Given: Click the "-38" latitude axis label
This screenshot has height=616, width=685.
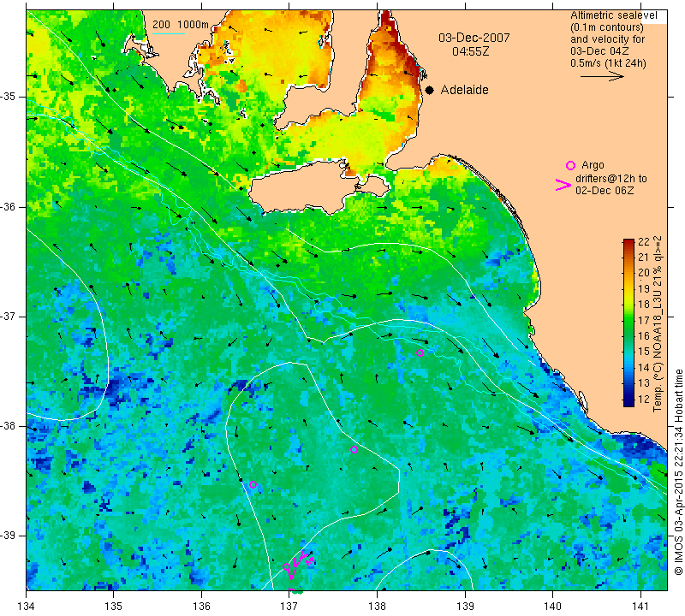Looking at the screenshot, I should 8,426.
